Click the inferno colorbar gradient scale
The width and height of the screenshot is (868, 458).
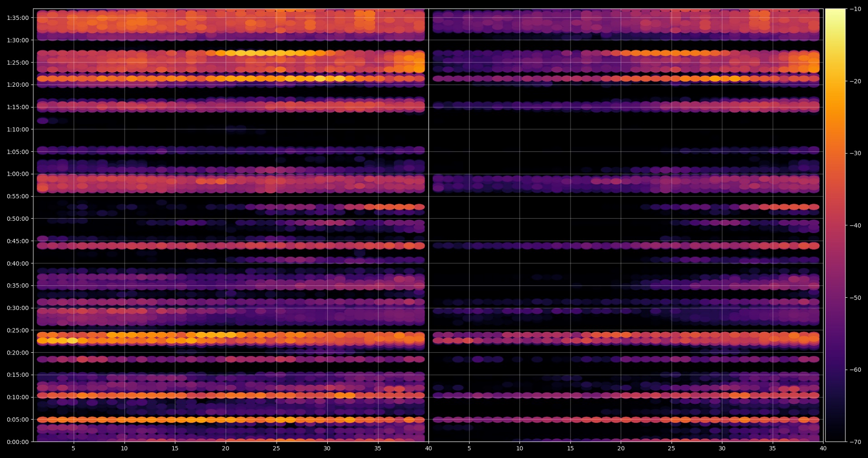(835, 225)
